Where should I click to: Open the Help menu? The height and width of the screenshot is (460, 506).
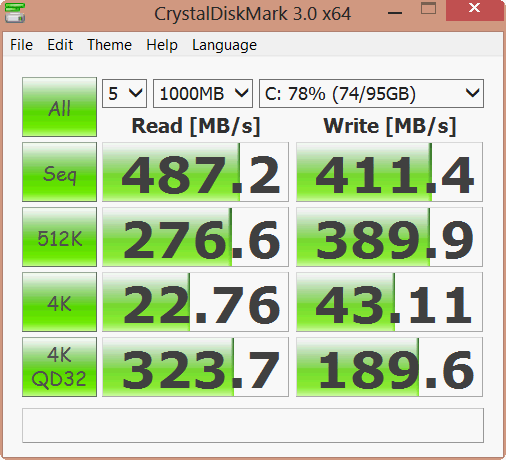(162, 45)
